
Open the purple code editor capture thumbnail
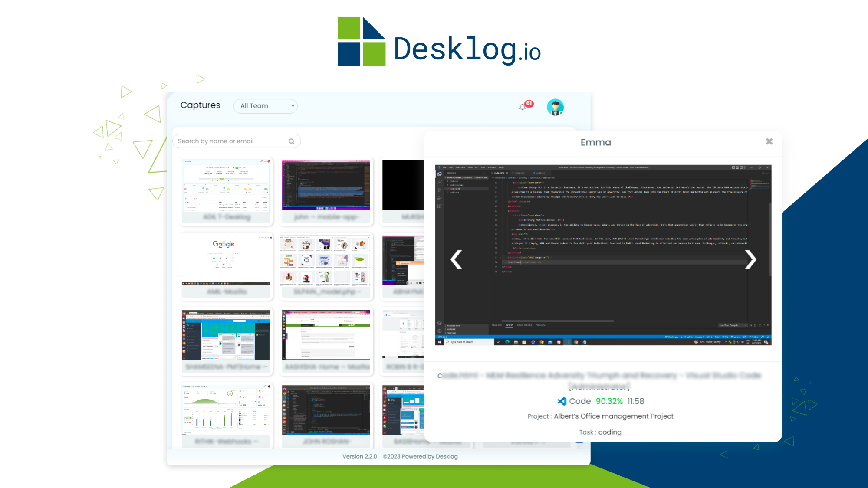326,185
